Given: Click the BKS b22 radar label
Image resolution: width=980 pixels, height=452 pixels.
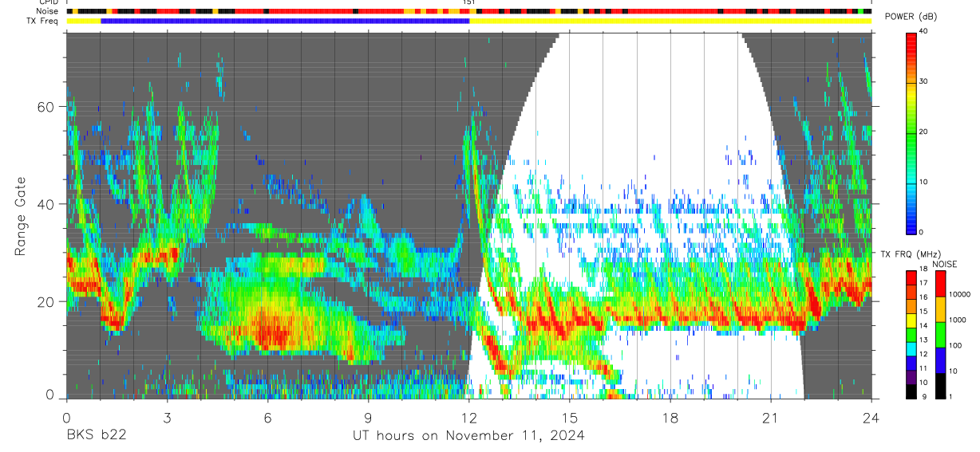Looking at the screenshot, I should coord(96,436).
